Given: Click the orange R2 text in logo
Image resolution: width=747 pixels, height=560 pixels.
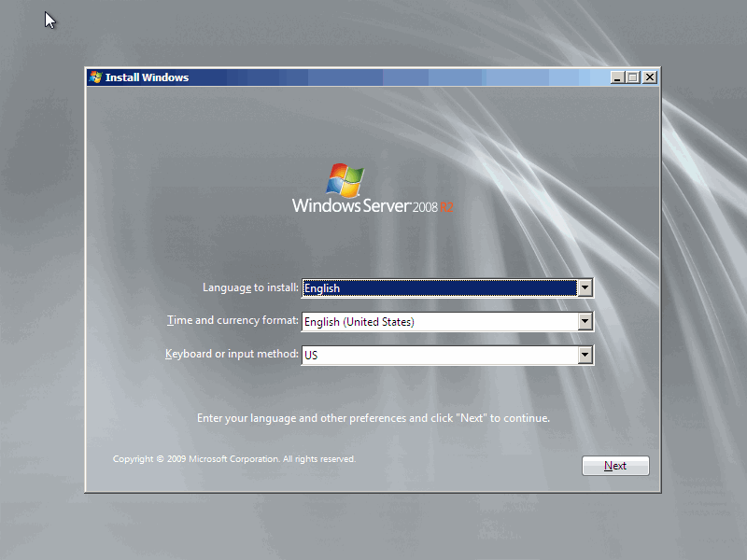Looking at the screenshot, I should point(446,207).
